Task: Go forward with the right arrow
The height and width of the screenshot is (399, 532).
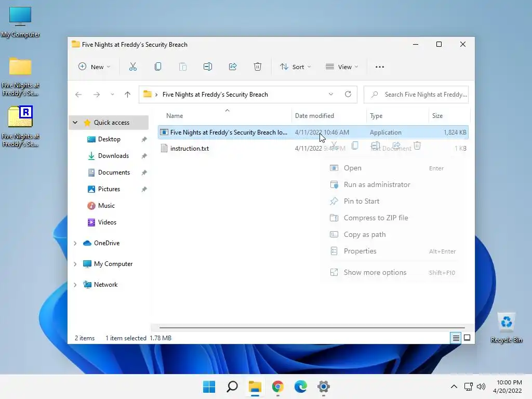Action: pyautogui.click(x=97, y=95)
